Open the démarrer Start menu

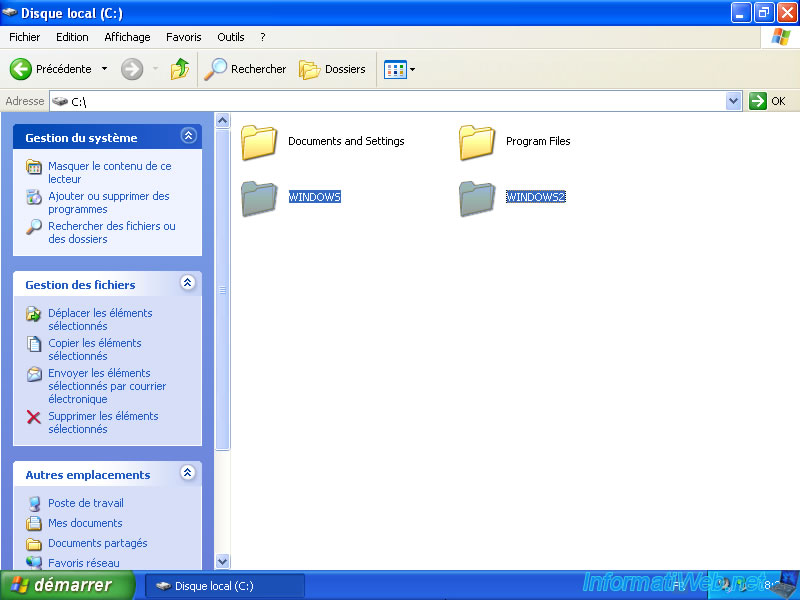[x=67, y=585]
